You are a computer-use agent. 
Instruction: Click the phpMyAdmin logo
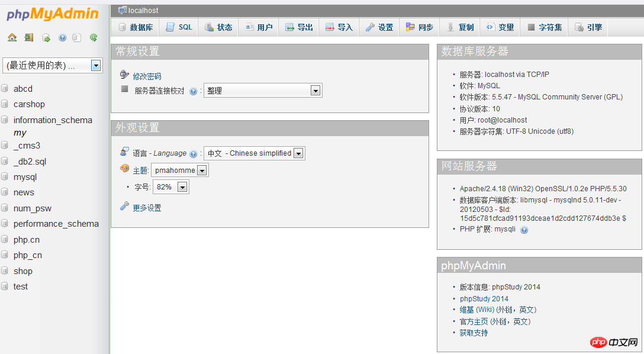[x=53, y=14]
